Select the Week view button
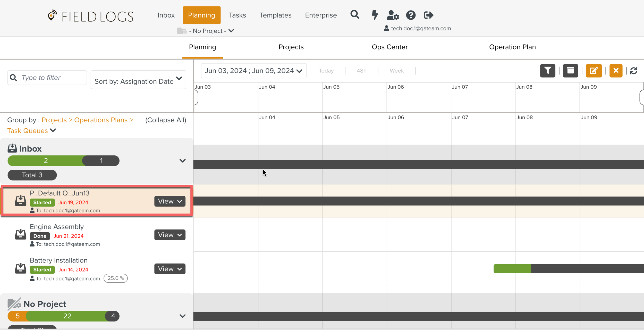 pyautogui.click(x=396, y=71)
